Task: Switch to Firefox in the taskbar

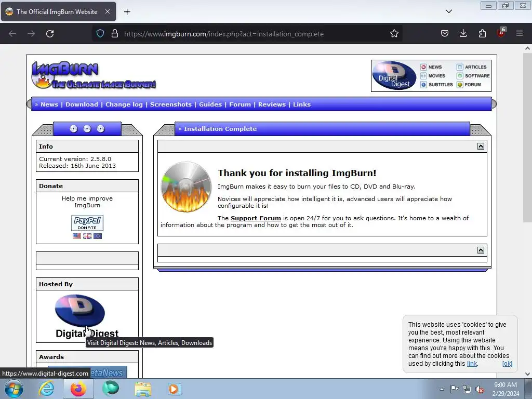Action: click(x=78, y=389)
